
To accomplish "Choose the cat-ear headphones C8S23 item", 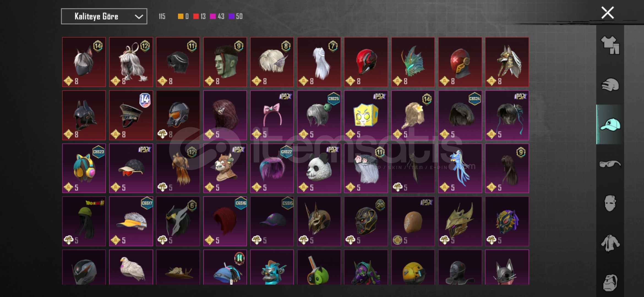I will [x=84, y=168].
